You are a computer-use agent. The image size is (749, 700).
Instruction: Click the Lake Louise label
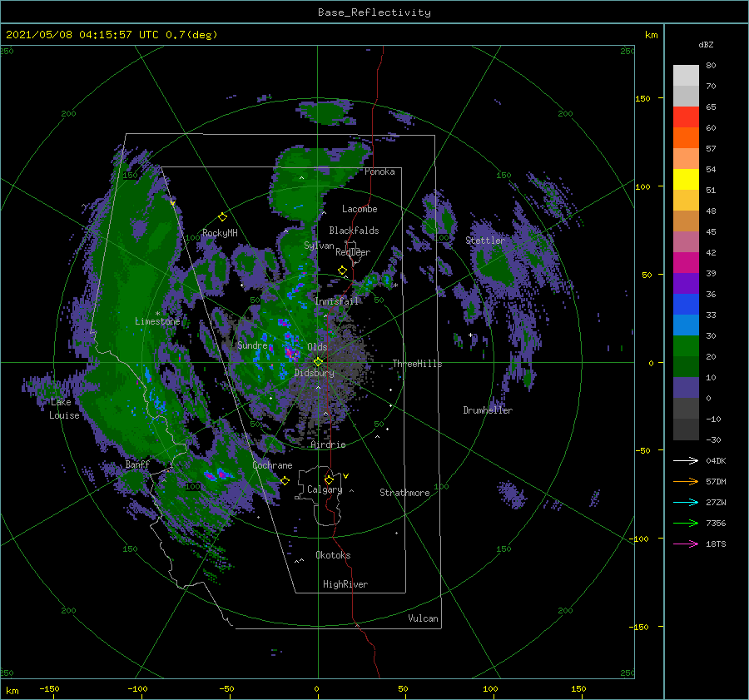pos(64,409)
